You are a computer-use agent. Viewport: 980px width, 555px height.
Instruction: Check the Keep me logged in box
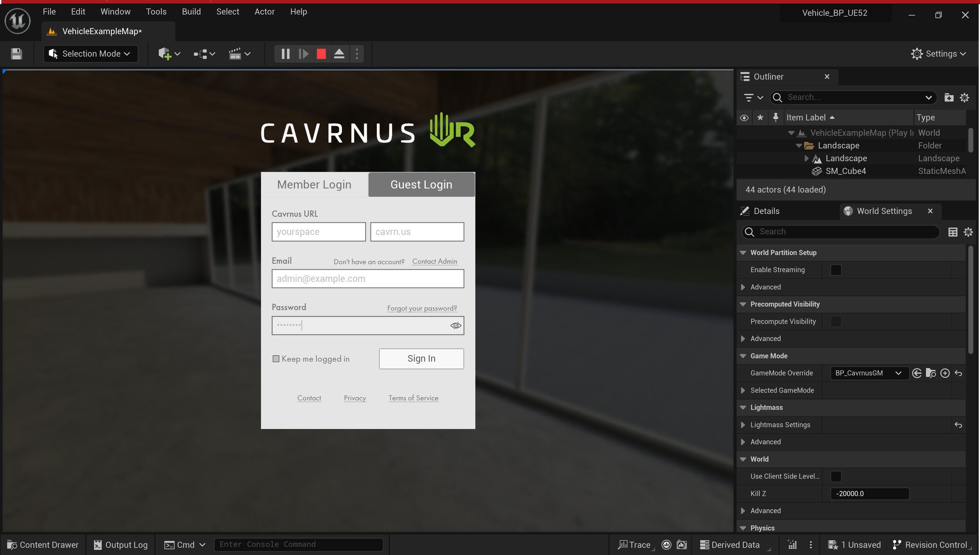pos(276,359)
